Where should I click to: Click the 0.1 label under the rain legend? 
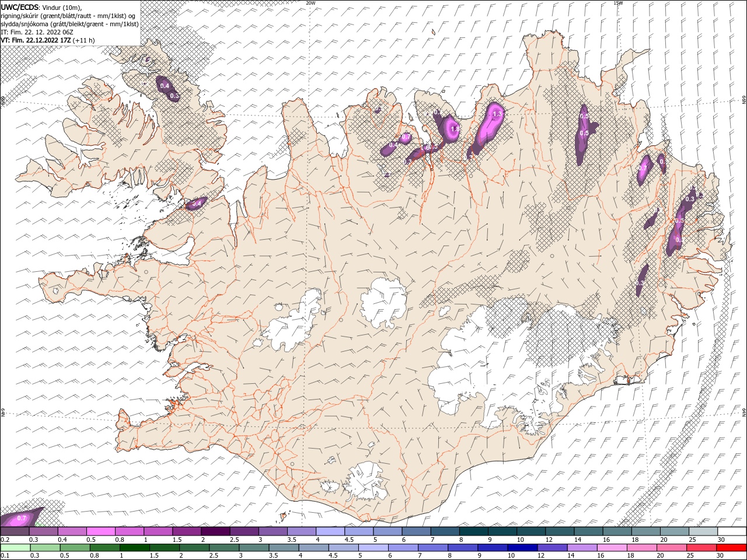click(5, 556)
